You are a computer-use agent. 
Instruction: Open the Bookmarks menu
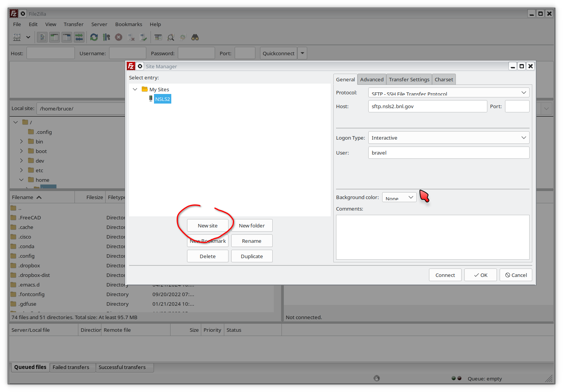click(129, 24)
